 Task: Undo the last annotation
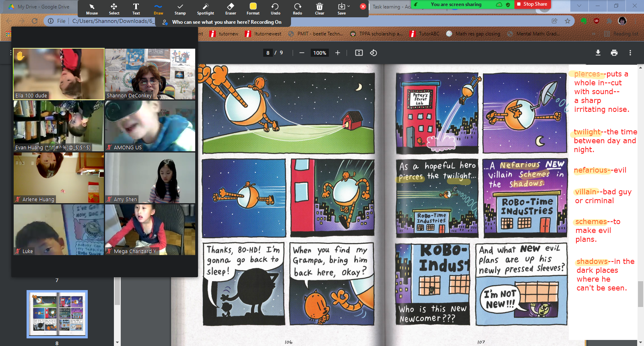(275, 9)
